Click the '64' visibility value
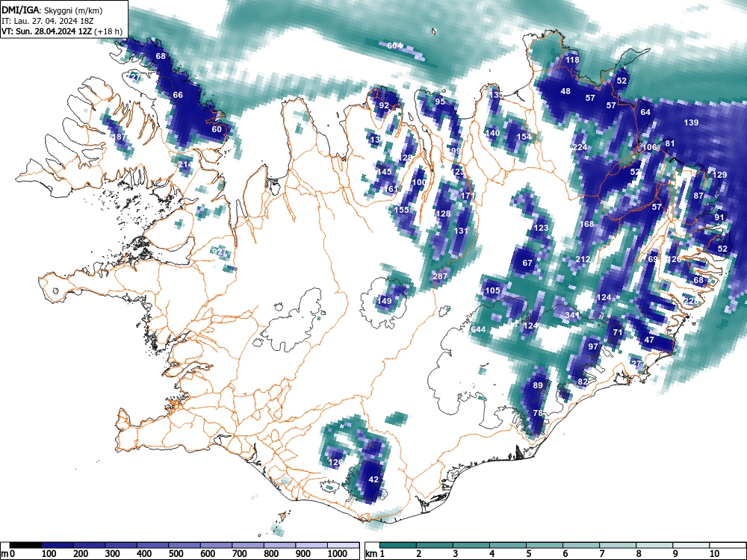 pyautogui.click(x=645, y=113)
